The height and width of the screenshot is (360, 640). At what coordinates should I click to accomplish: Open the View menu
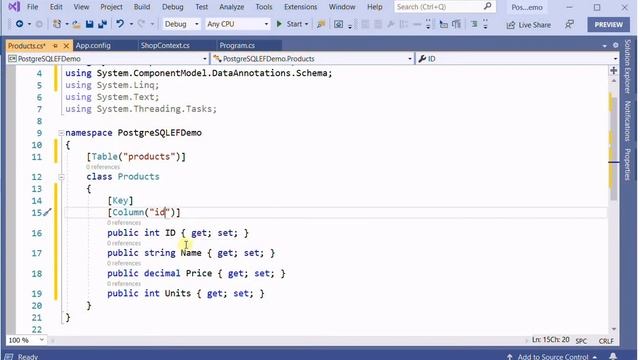(x=81, y=7)
